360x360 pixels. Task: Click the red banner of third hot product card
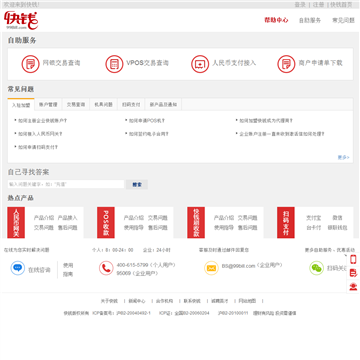(x=196, y=223)
